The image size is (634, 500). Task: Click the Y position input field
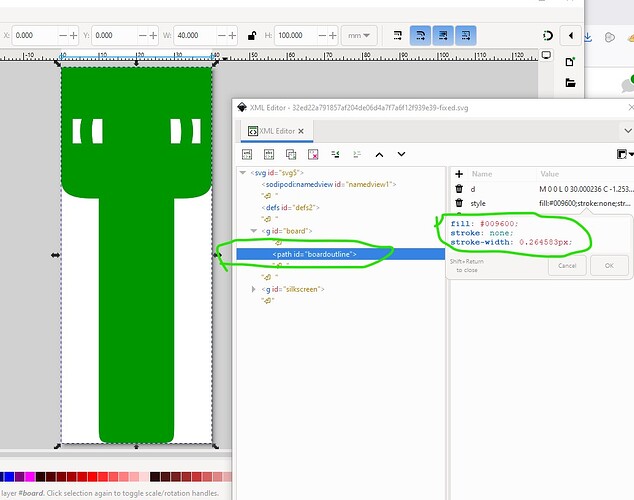tap(114, 36)
